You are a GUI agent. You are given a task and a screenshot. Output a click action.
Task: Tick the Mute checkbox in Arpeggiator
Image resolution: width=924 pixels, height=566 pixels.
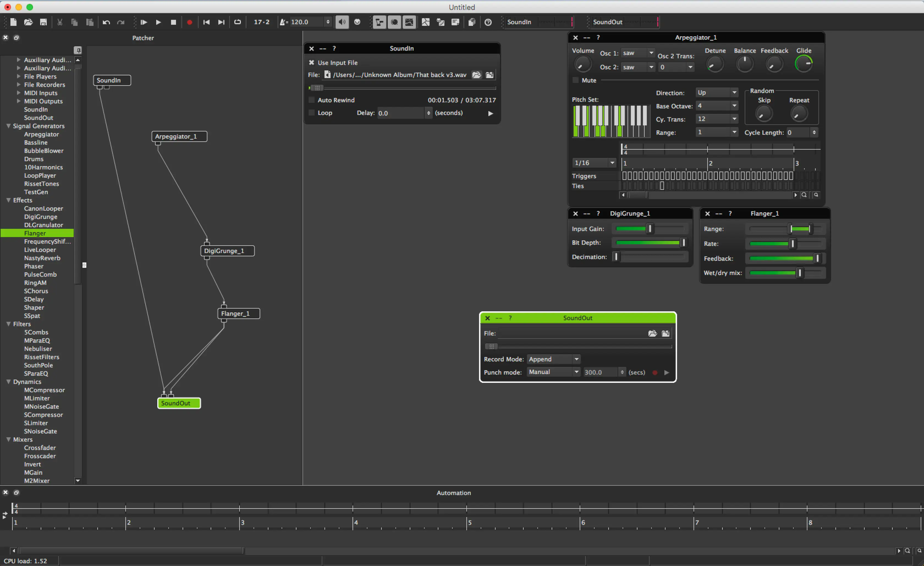point(576,80)
